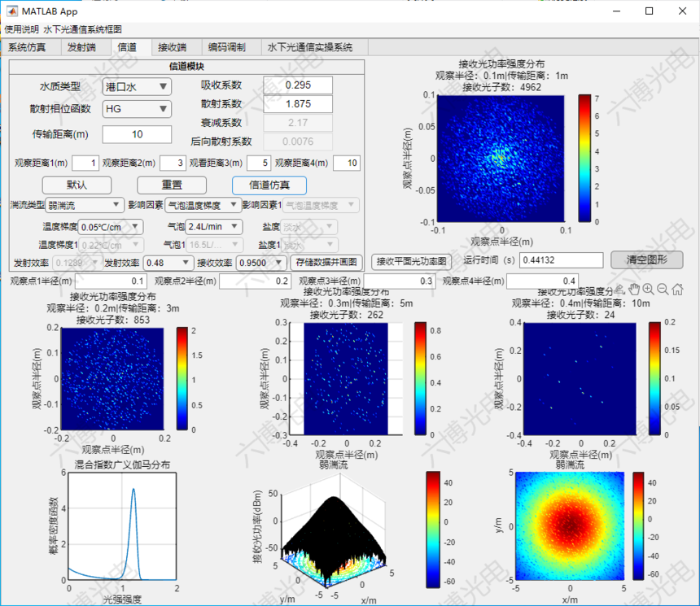Click the 接收平面光功率图 button
Viewport: 700px width, 606px height.
point(411,262)
